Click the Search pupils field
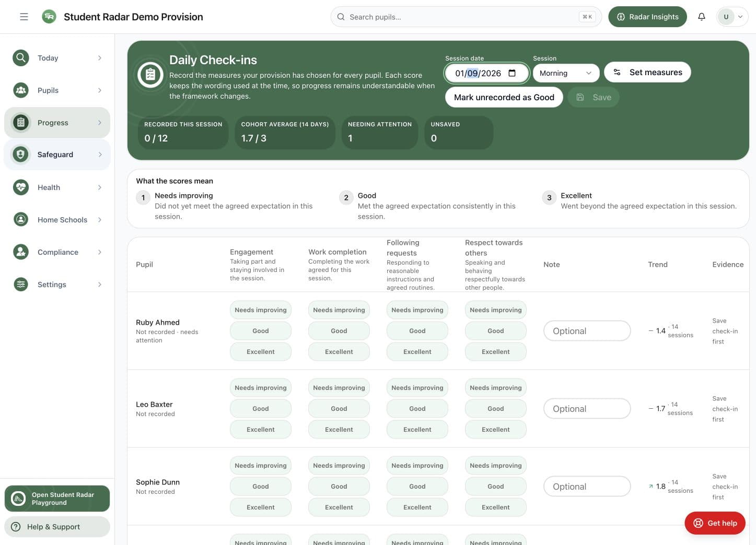The height and width of the screenshot is (545, 756). tap(466, 17)
